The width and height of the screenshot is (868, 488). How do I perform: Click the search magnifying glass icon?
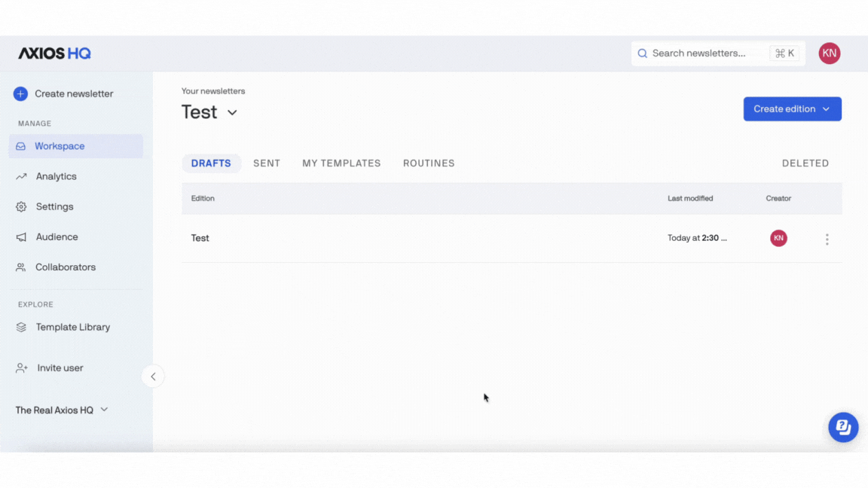642,53
